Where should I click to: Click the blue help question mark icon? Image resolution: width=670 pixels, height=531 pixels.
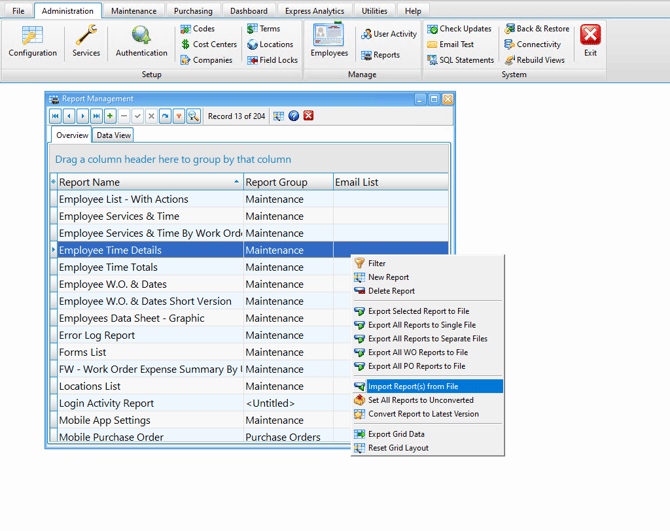click(293, 116)
